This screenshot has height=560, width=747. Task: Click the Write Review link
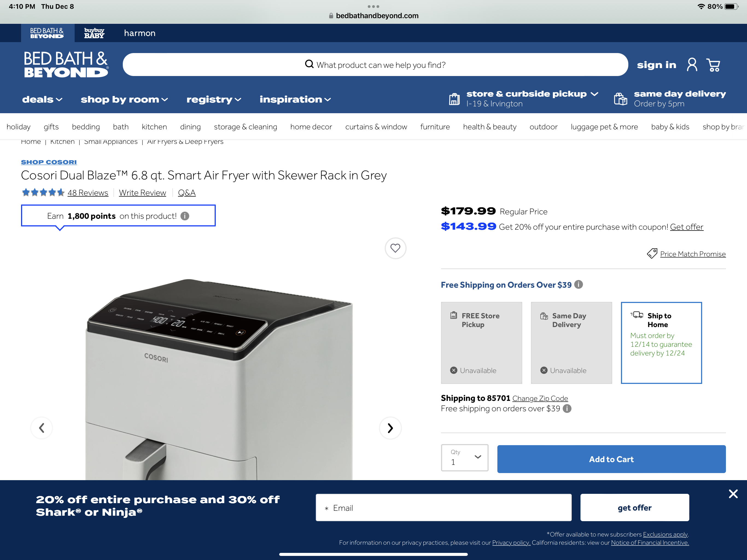(142, 193)
